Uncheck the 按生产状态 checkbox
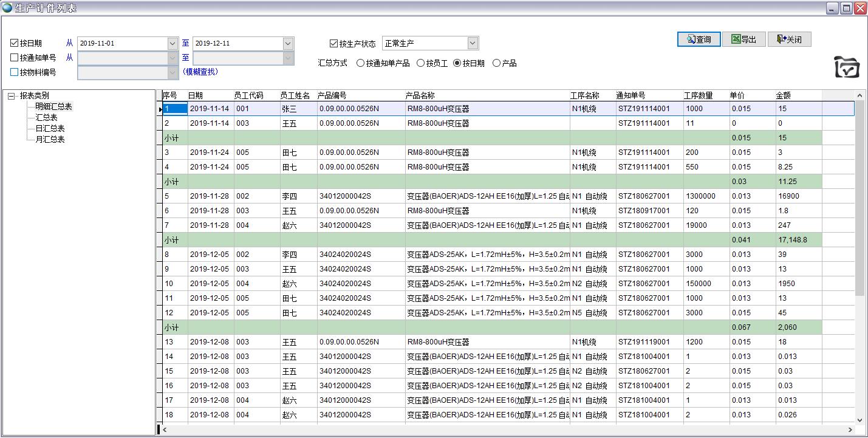868x438 pixels. pos(333,43)
